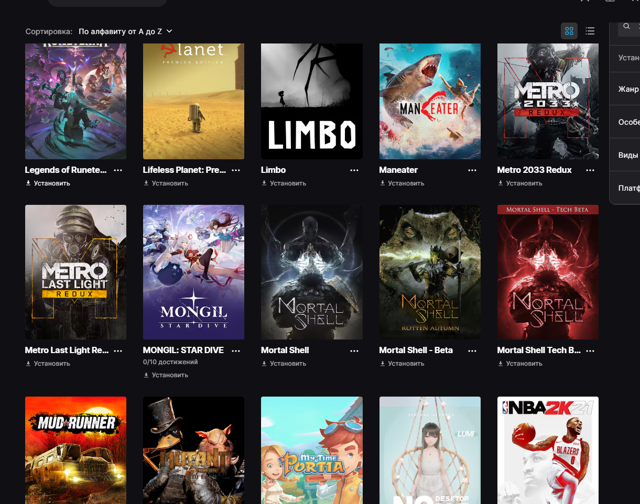Open options menu for Metro 2033 Redux
The image size is (640, 504).
pyautogui.click(x=590, y=170)
